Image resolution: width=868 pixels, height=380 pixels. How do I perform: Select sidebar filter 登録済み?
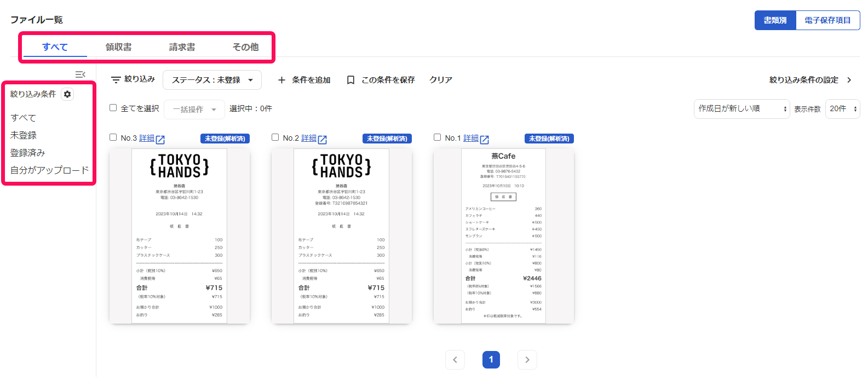pos(28,153)
